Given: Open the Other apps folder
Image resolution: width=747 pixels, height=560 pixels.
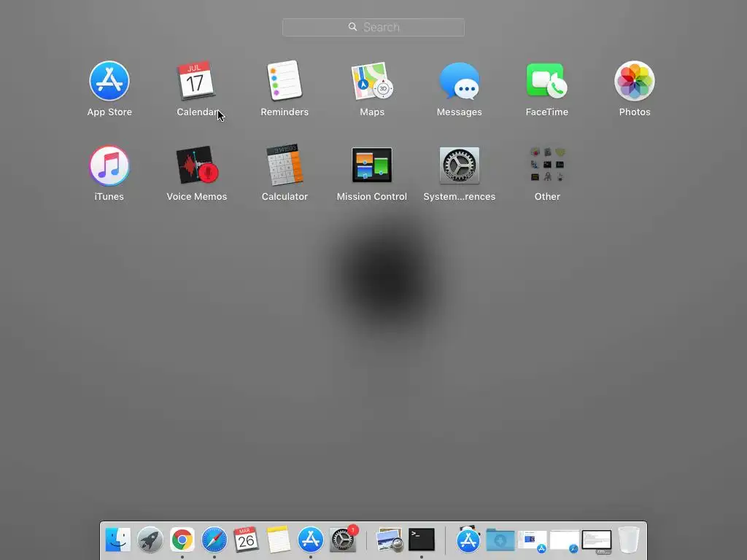Looking at the screenshot, I should tap(547, 165).
